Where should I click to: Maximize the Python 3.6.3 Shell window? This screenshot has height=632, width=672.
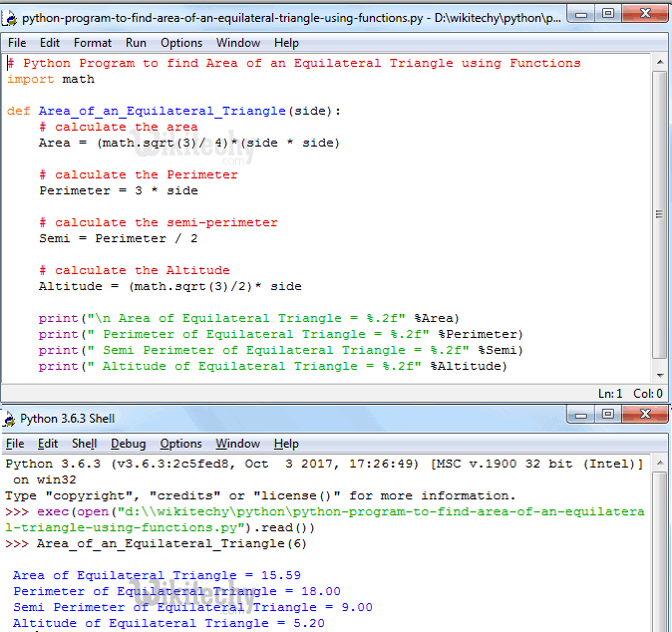(608, 415)
